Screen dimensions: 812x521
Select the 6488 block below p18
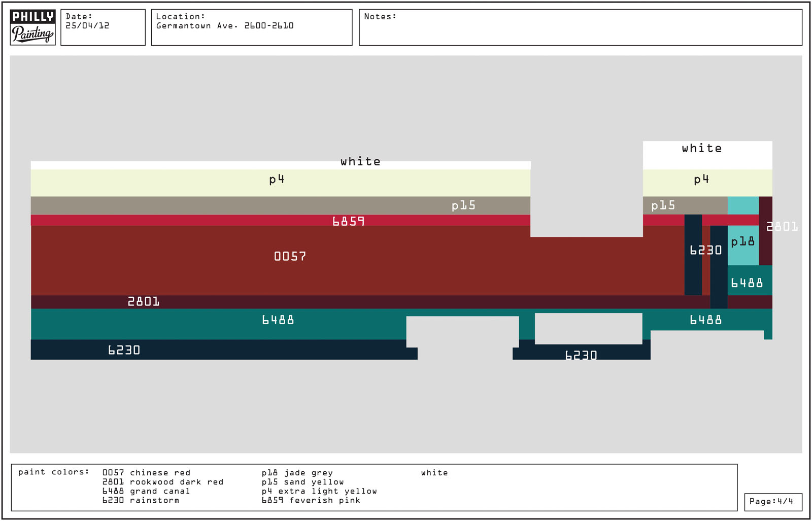pos(750,280)
